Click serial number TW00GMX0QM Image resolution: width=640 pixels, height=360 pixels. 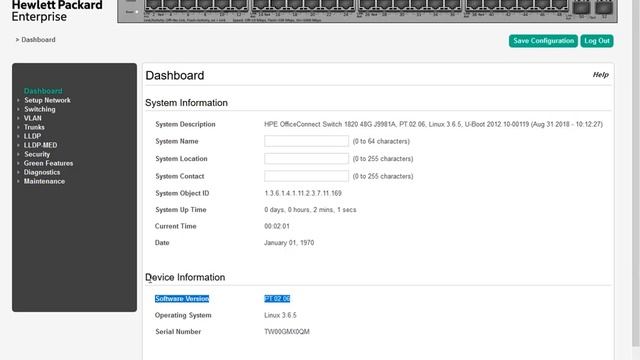287,331
